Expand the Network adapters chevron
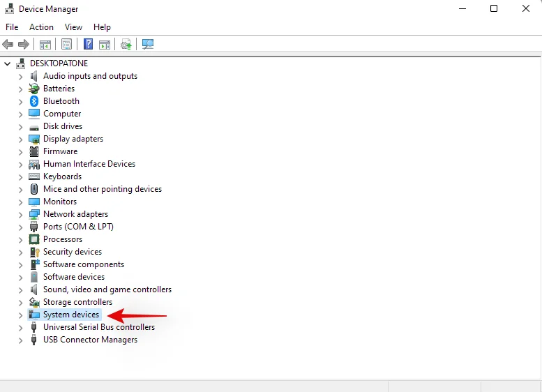The image size is (542, 392). (20, 215)
